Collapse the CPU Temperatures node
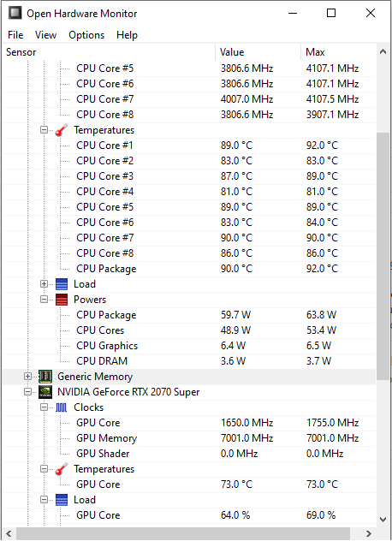Image resolution: width=392 pixels, height=541 pixels. coord(44,130)
